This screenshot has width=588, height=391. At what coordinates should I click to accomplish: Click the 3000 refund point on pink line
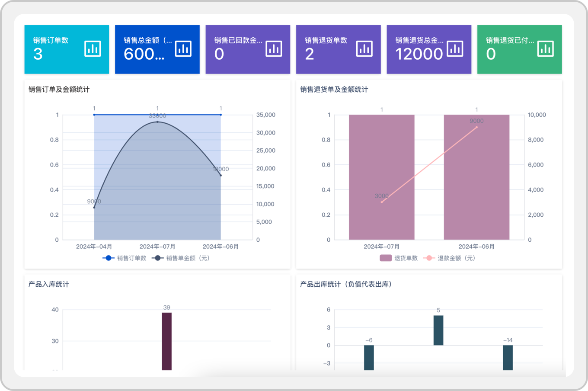click(382, 202)
